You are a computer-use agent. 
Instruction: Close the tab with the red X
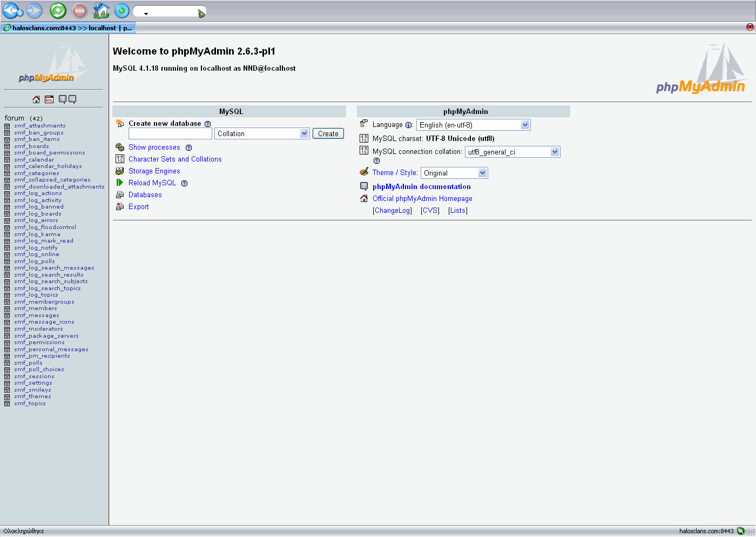click(x=750, y=27)
